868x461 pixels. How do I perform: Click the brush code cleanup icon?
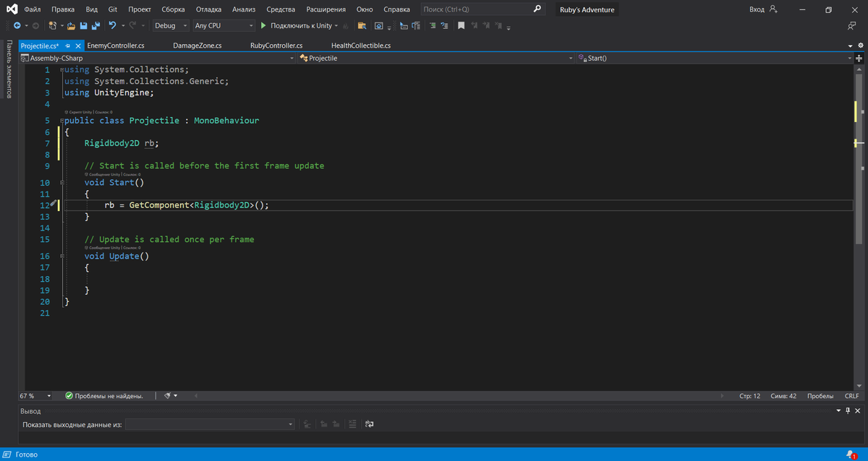[167, 396]
